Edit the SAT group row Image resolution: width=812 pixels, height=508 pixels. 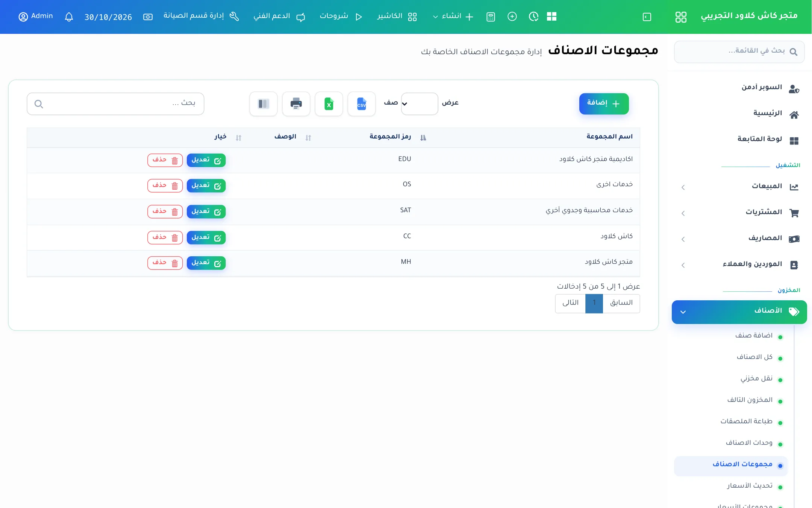point(206,212)
